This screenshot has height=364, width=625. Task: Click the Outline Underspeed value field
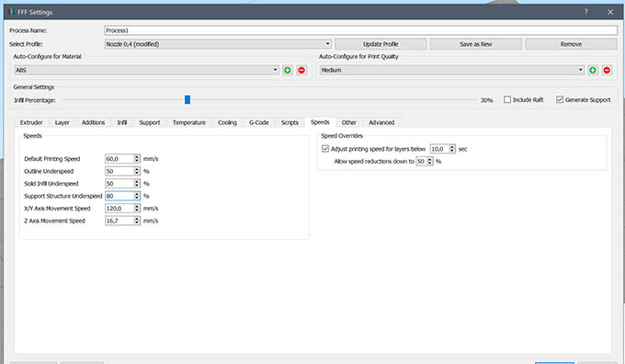pyautogui.click(x=119, y=171)
